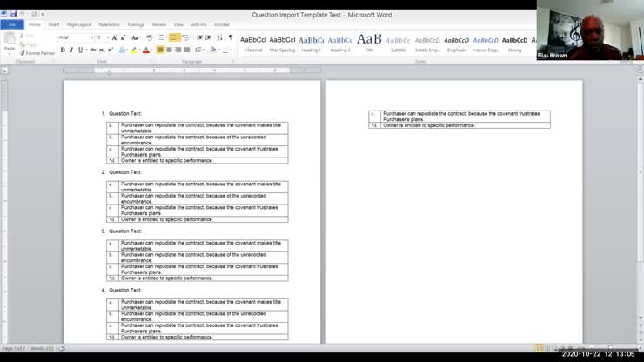The image size is (644, 362).
Task: Open Customize Quick Access Toolbar arrow
Action: pos(43,14)
